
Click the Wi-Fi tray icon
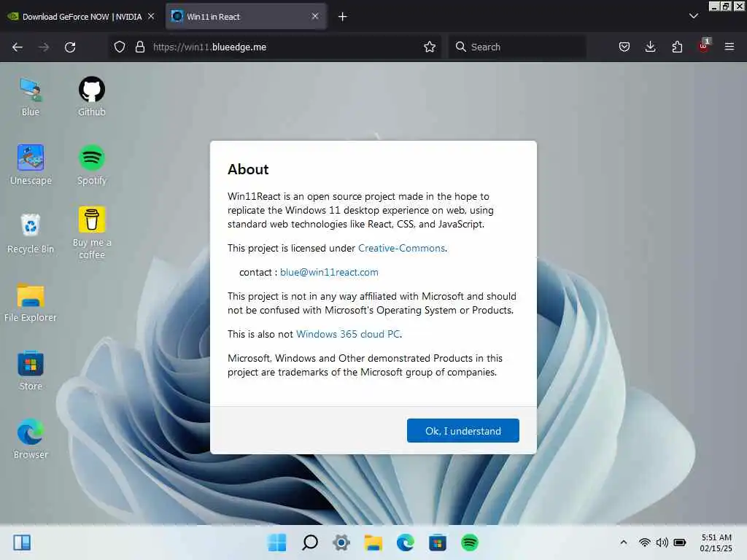644,542
